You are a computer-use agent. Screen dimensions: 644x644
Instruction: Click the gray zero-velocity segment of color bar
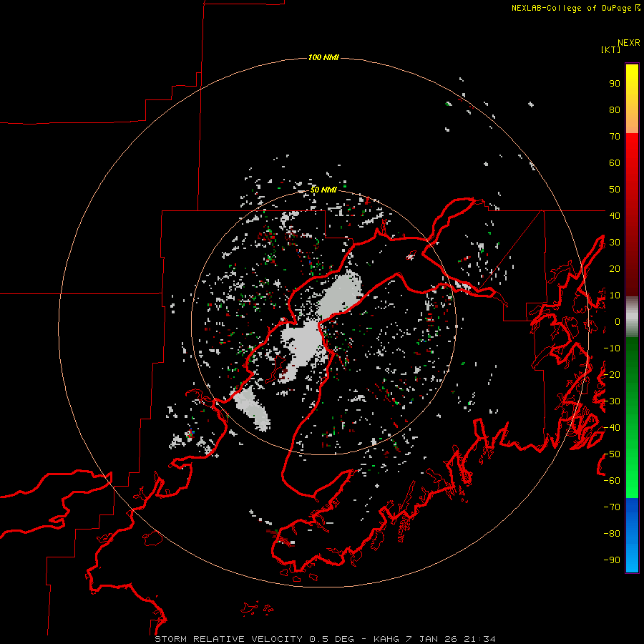pos(632,317)
